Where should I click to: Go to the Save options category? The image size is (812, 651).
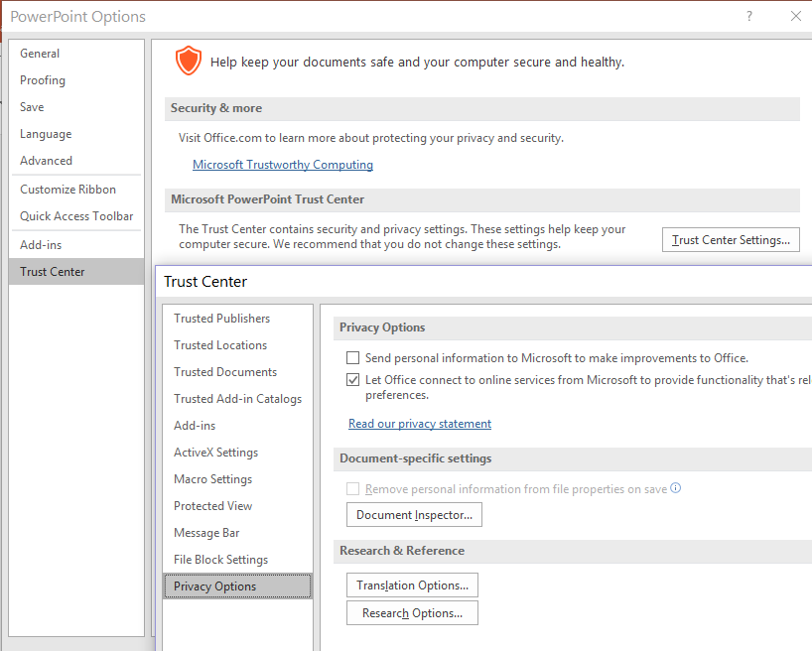[76, 107]
